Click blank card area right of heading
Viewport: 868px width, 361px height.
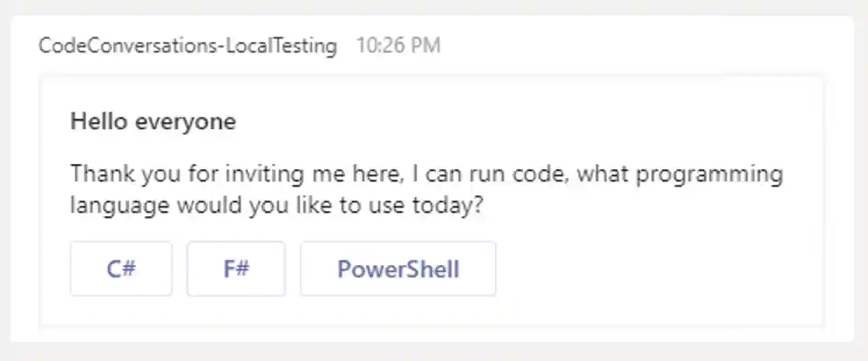523,122
